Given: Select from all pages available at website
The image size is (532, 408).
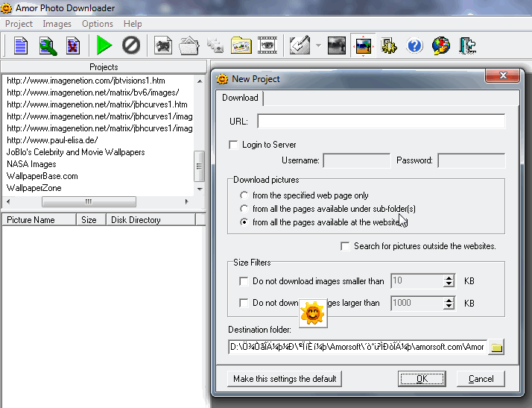Looking at the screenshot, I should tap(244, 222).
